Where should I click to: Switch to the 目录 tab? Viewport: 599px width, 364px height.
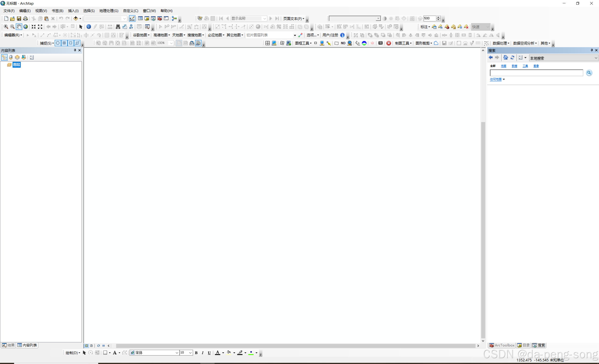point(523,345)
